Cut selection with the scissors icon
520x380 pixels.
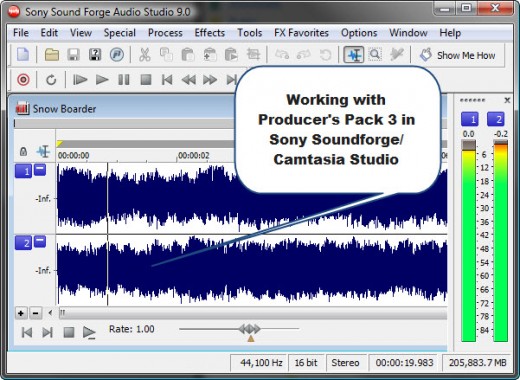pyautogui.click(x=145, y=54)
